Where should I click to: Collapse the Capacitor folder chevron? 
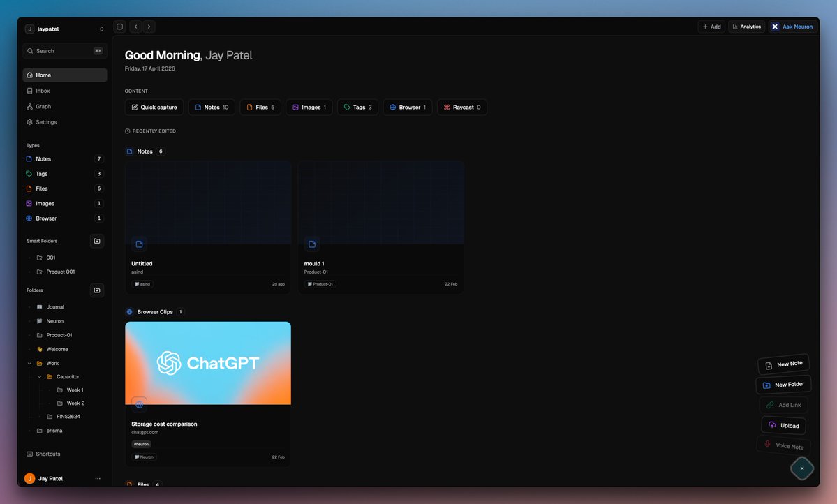pos(40,377)
